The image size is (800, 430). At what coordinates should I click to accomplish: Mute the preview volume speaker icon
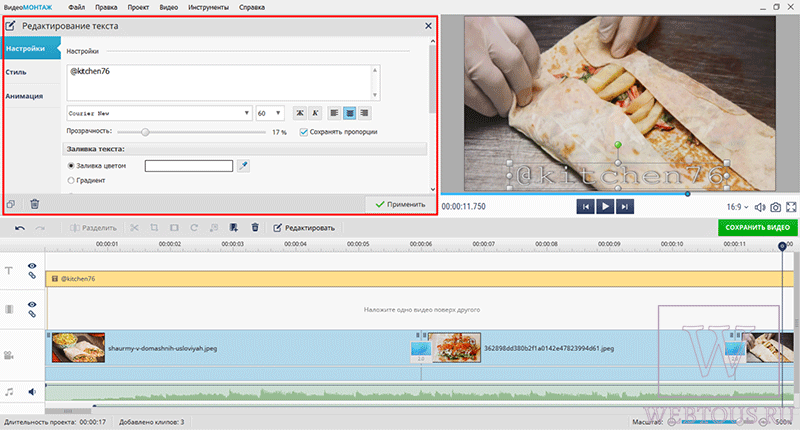point(760,207)
